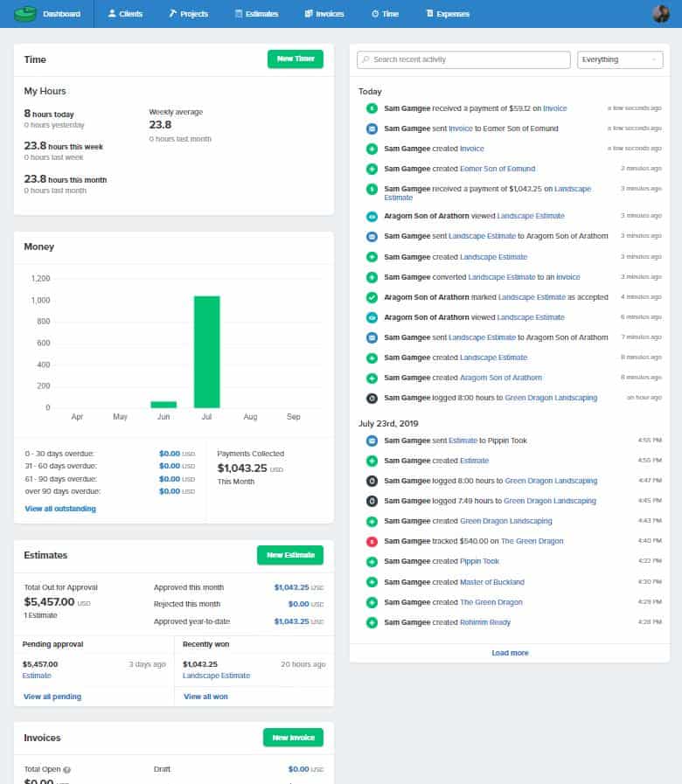The width and height of the screenshot is (682, 784).
Task: Click the Search recent activity field
Action: (x=463, y=59)
